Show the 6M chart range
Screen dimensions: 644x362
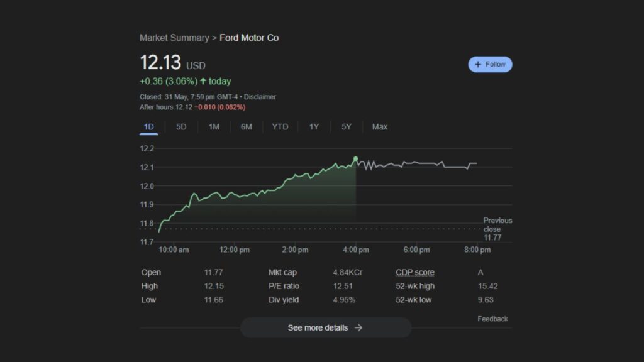[247, 127]
